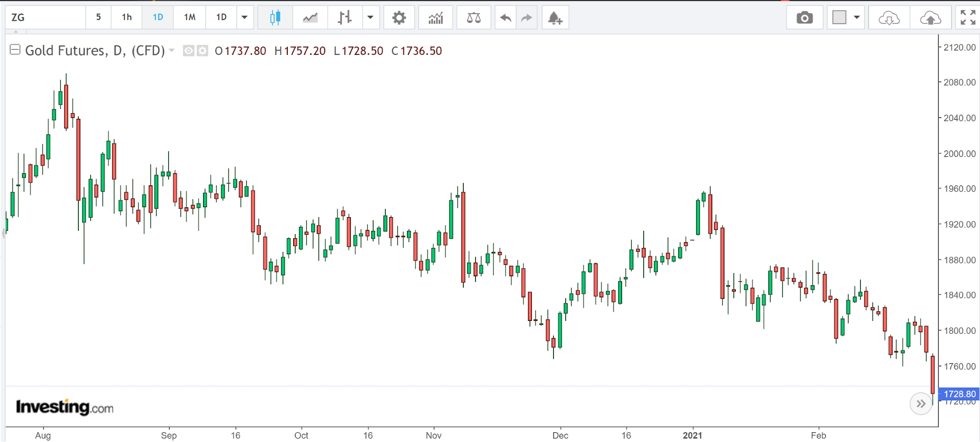980x442 pixels.
Task: Open the chart style dropdown arrow
Action: click(x=371, y=18)
